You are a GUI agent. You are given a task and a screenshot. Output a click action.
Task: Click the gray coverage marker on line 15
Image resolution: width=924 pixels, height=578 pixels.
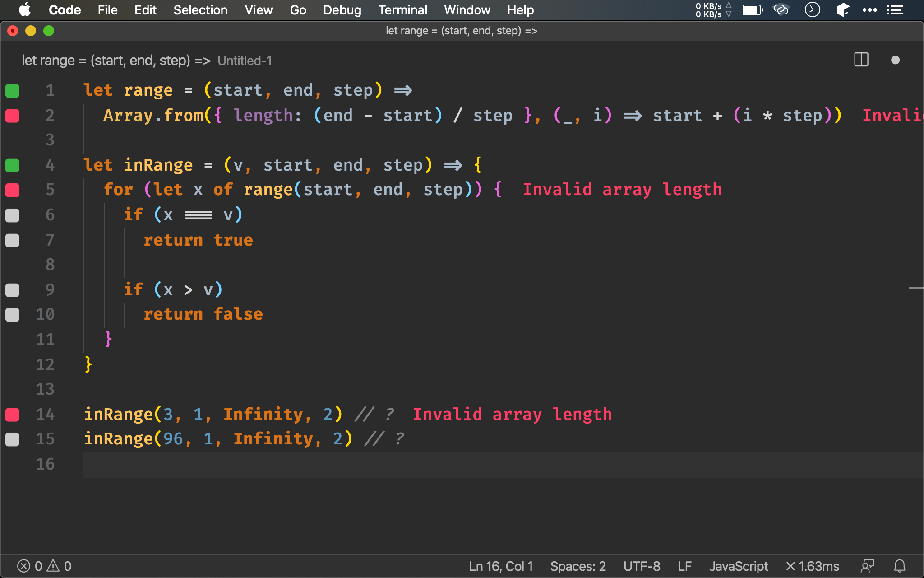pyautogui.click(x=12, y=439)
